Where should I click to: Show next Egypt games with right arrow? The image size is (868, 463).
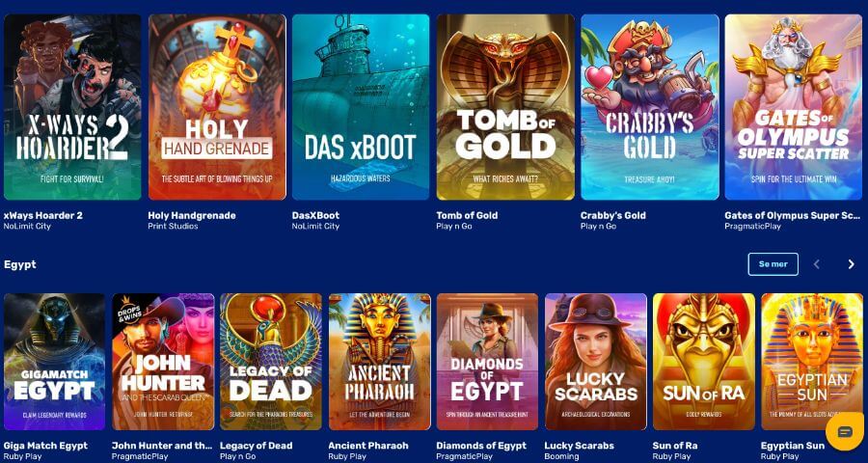tap(852, 264)
